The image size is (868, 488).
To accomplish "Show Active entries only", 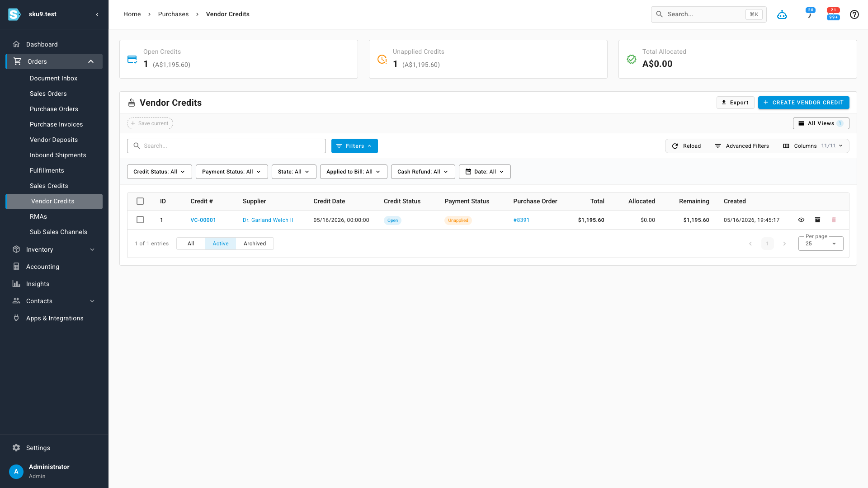I will click(221, 244).
